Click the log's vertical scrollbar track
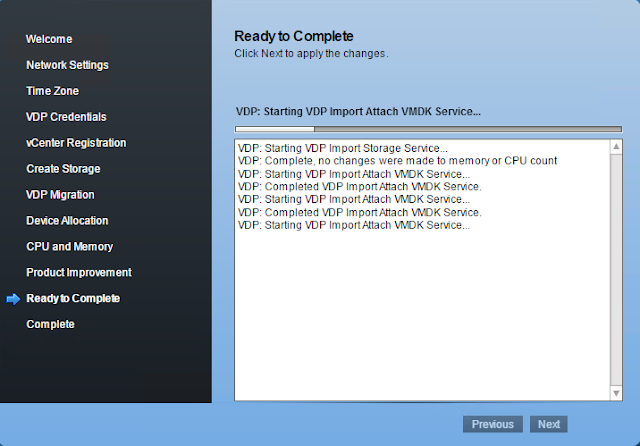Screen dimensions: 640x446 pyautogui.click(x=616, y=270)
